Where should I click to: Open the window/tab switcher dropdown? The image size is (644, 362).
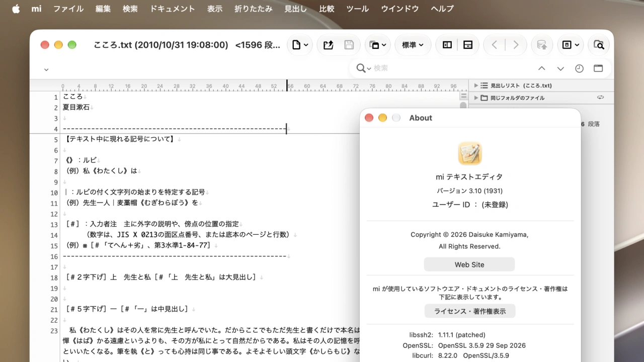pyautogui.click(x=378, y=45)
